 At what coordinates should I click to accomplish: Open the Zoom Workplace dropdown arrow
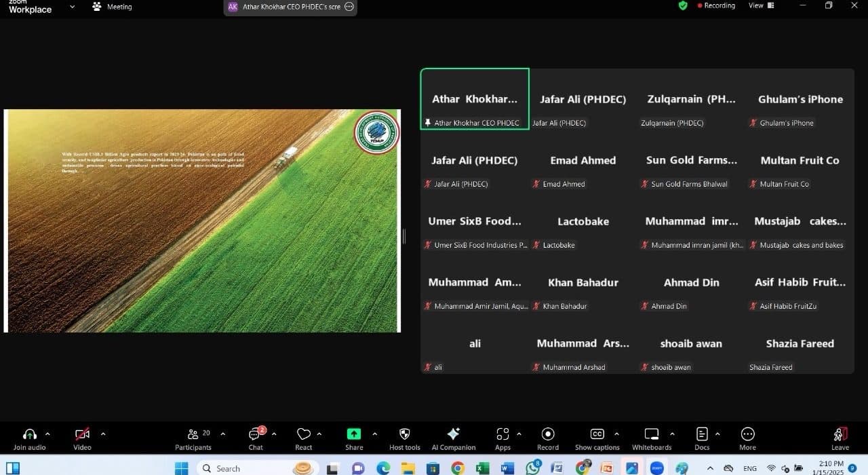(73, 7)
